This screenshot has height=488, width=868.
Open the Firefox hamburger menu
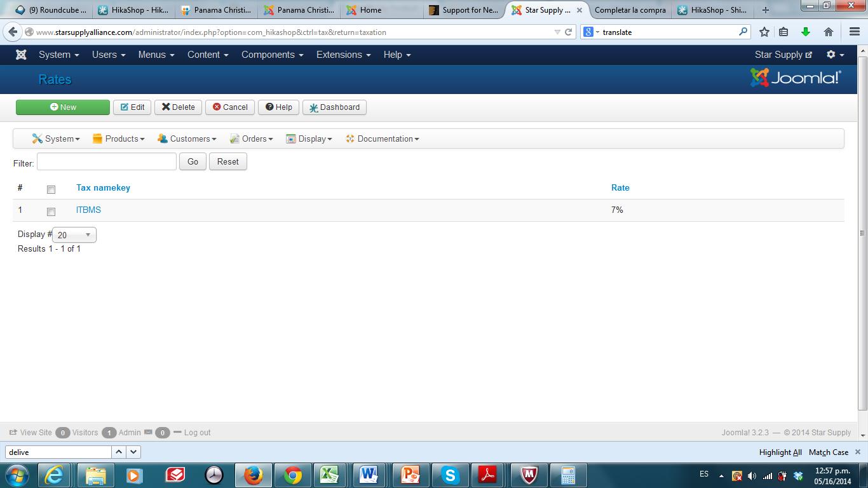click(855, 32)
